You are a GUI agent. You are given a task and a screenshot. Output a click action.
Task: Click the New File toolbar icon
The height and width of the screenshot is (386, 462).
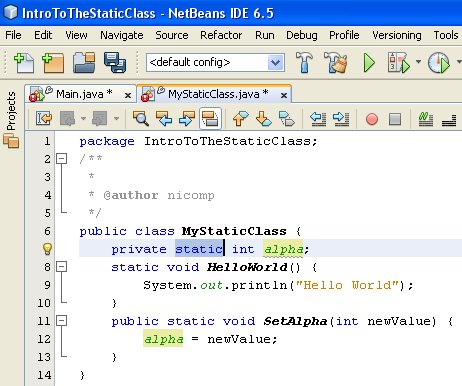tap(24, 63)
